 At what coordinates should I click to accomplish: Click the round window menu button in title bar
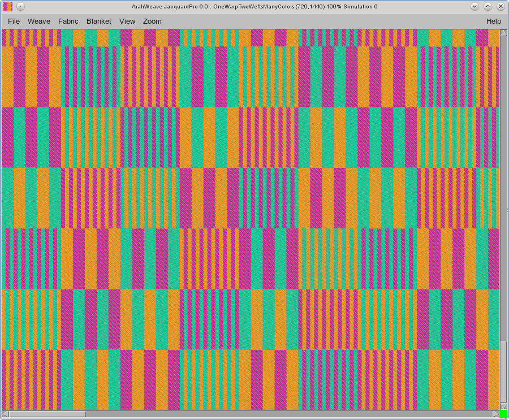[20, 6]
